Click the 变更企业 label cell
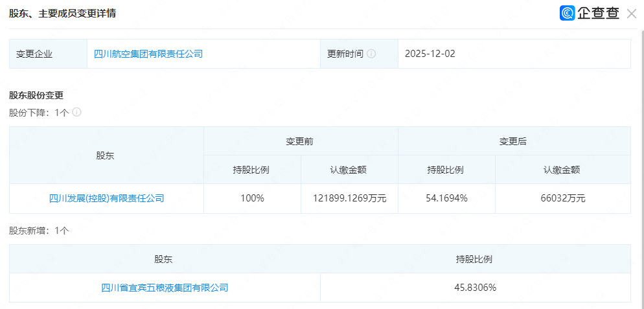Viewport: 644px width, 309px height. point(34,54)
